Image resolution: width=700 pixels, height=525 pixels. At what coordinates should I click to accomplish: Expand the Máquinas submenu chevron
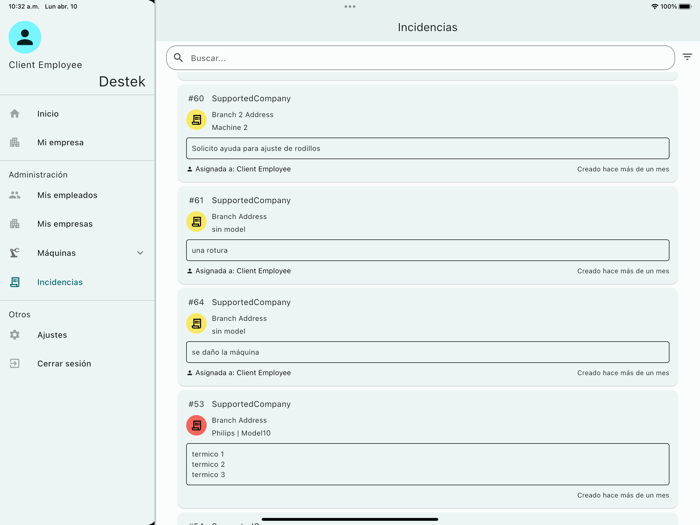tap(140, 253)
